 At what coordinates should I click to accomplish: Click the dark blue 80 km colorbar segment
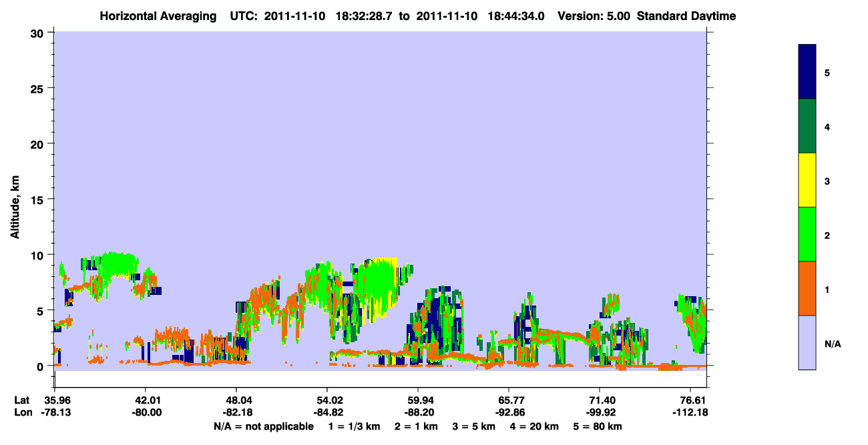pyautogui.click(x=807, y=72)
